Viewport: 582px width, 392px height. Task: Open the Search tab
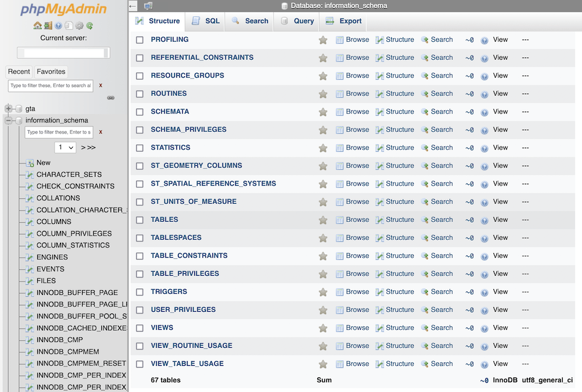250,21
